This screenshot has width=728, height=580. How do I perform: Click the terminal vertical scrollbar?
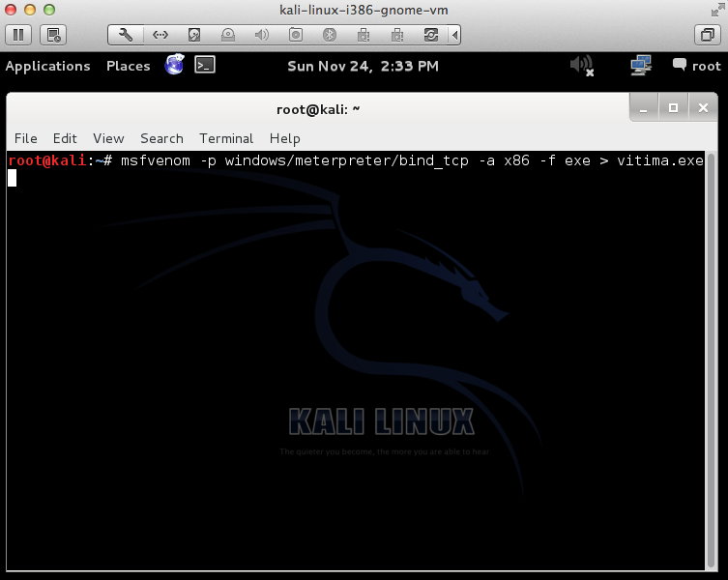pyautogui.click(x=711, y=361)
